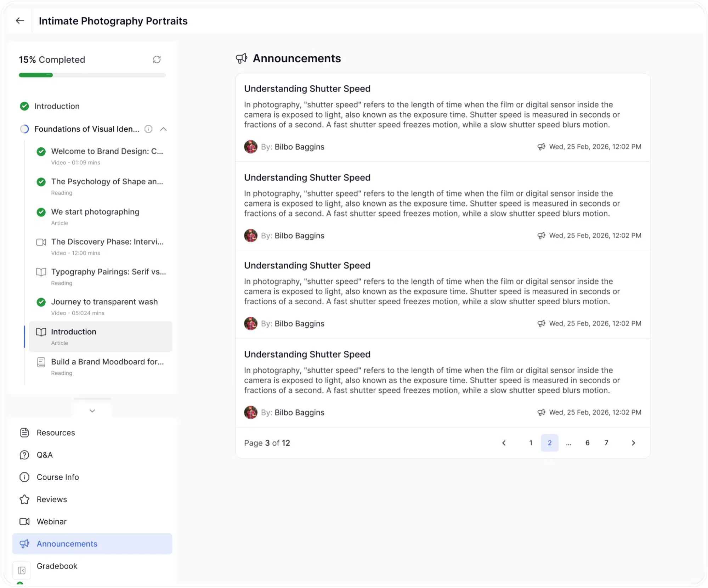Open We start photographing article

tap(95, 212)
